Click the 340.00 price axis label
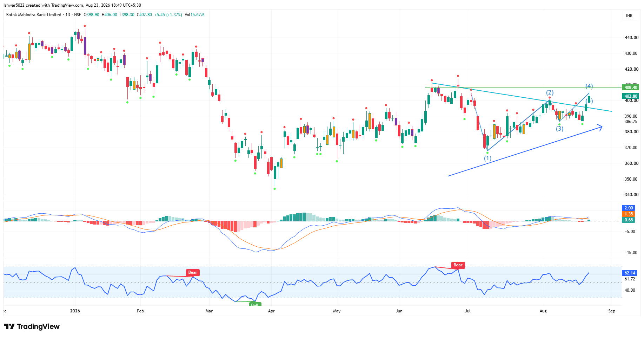Image resolution: width=644 pixels, height=337 pixels. [632, 195]
